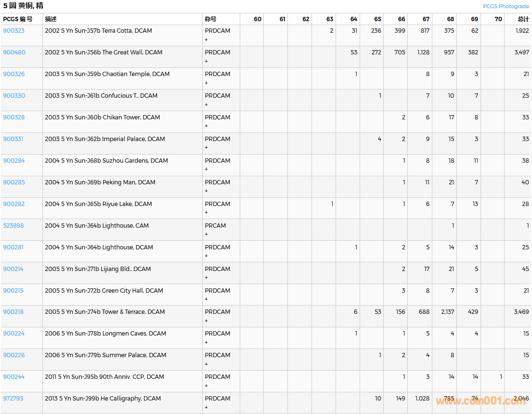Open PCGS number 900244 90th Anniv. link
Screen dimensions: 532x414
point(13,376)
